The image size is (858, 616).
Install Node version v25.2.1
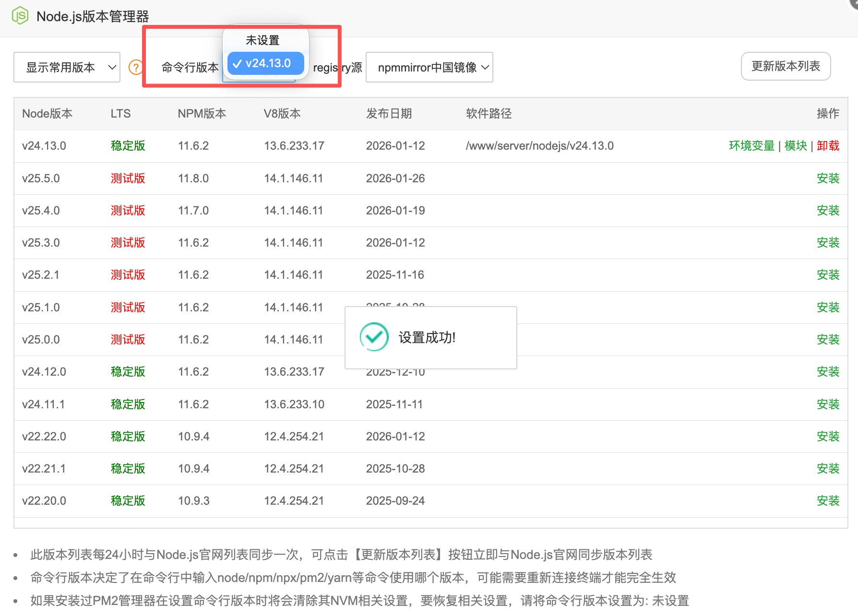pos(828,275)
